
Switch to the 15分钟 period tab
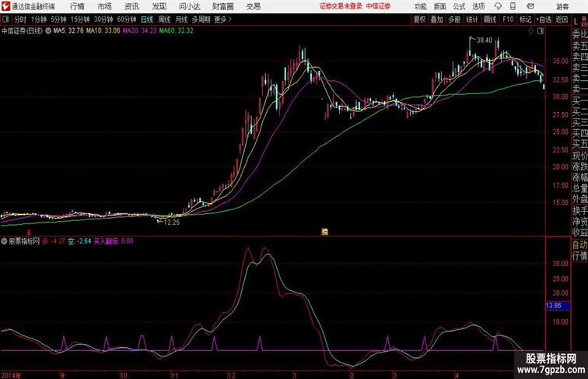tap(80, 19)
